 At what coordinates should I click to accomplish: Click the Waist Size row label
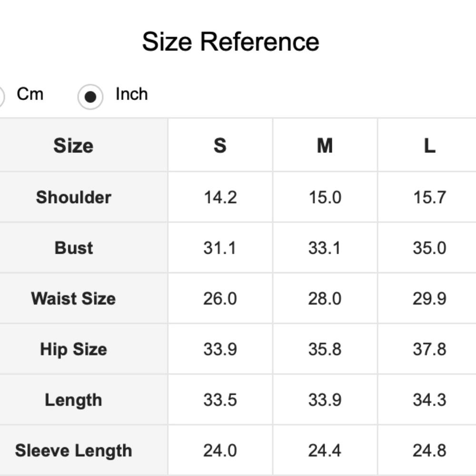tap(73, 298)
